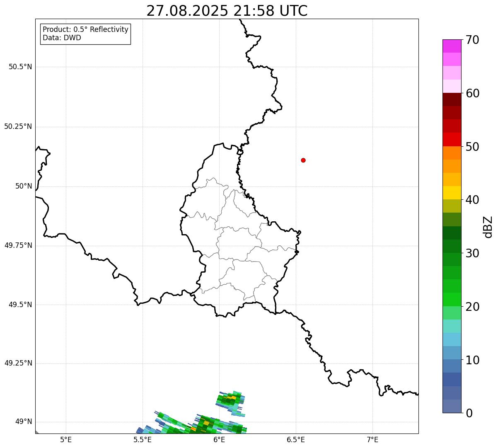Click the 50°N latitude label
Viewport: 498px width, 448px height.
tap(24, 186)
